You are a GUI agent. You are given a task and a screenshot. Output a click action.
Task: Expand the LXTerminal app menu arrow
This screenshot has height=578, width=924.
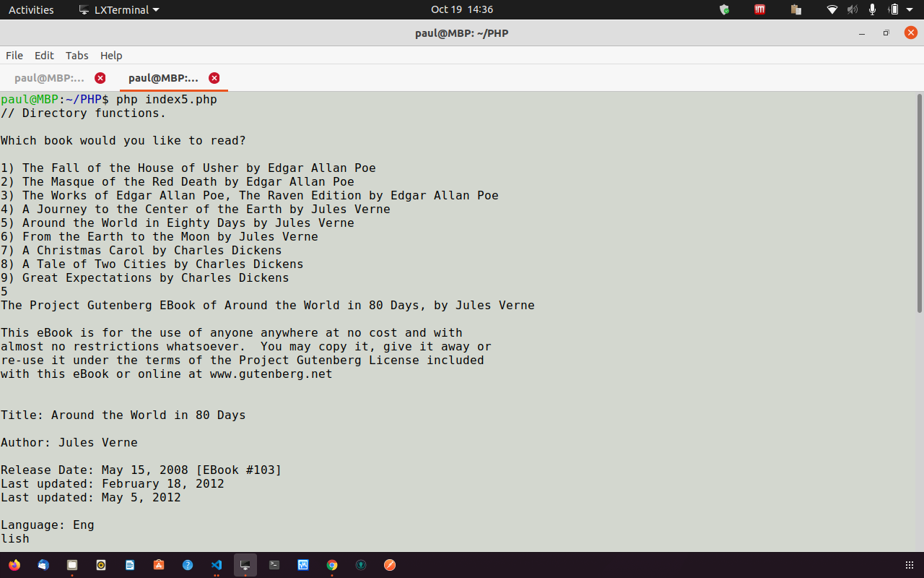click(x=156, y=10)
